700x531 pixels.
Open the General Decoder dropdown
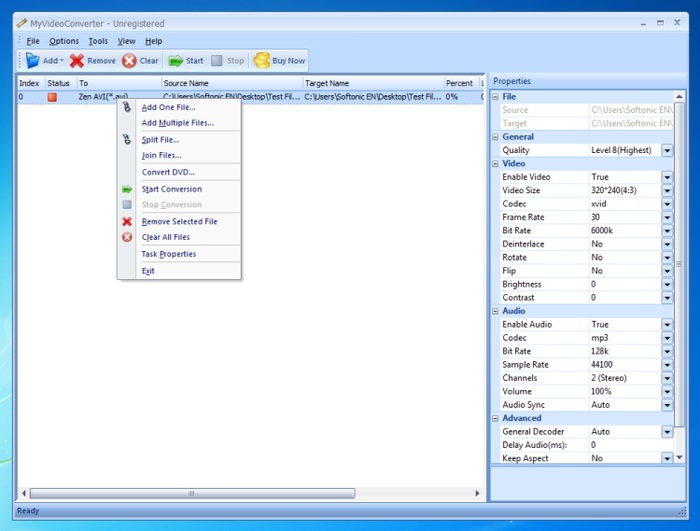click(667, 432)
